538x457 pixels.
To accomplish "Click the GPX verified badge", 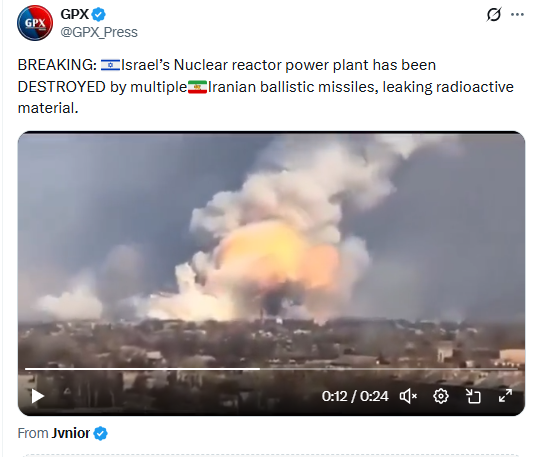I will point(99,14).
